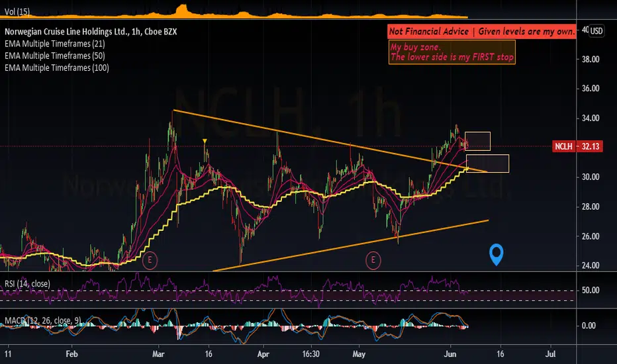Click the blue location pin marker
Viewport: 617px width, 364px height.
pyautogui.click(x=497, y=254)
